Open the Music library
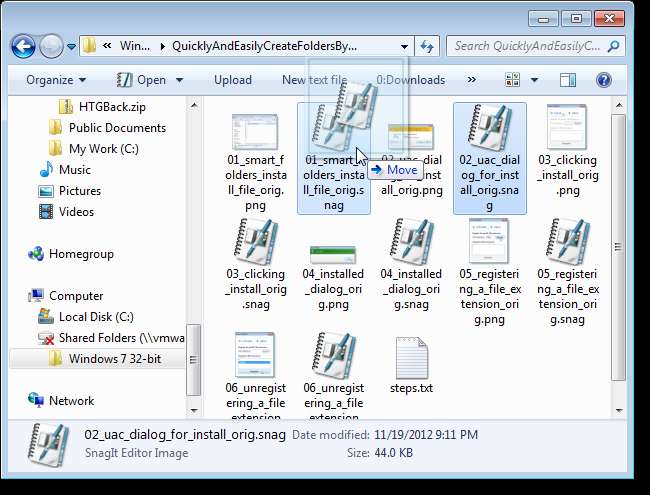This screenshot has height=495, width=650. pos(65,170)
